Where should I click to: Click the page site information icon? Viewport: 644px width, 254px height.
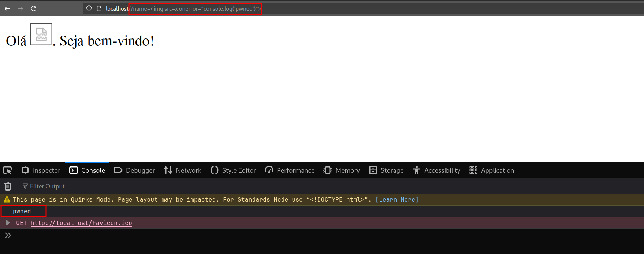(99, 8)
